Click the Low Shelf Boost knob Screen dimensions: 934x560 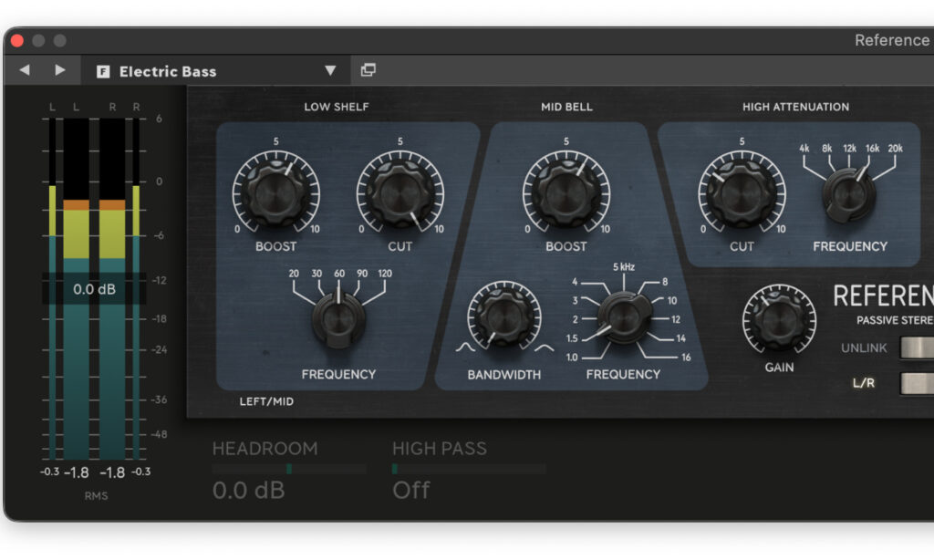coord(275,193)
